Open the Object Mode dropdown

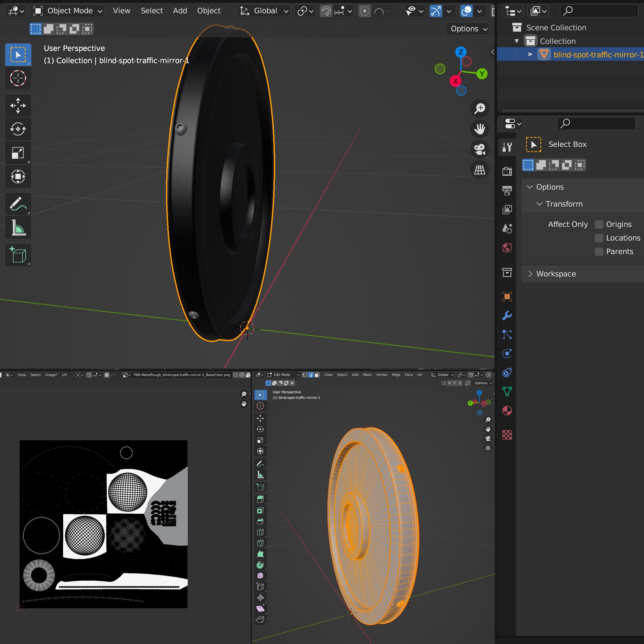pos(67,11)
